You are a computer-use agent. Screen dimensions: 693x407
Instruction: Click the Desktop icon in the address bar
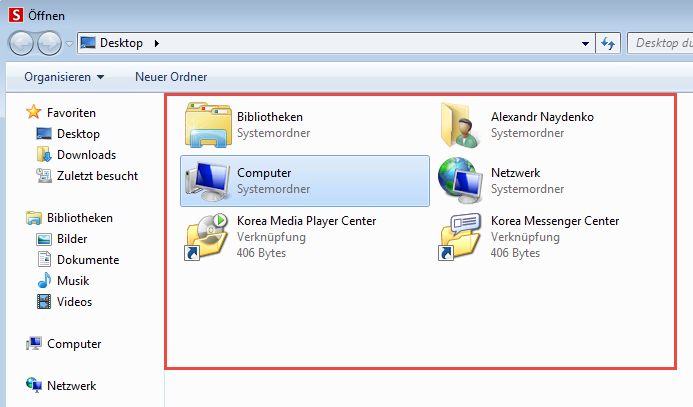point(88,43)
